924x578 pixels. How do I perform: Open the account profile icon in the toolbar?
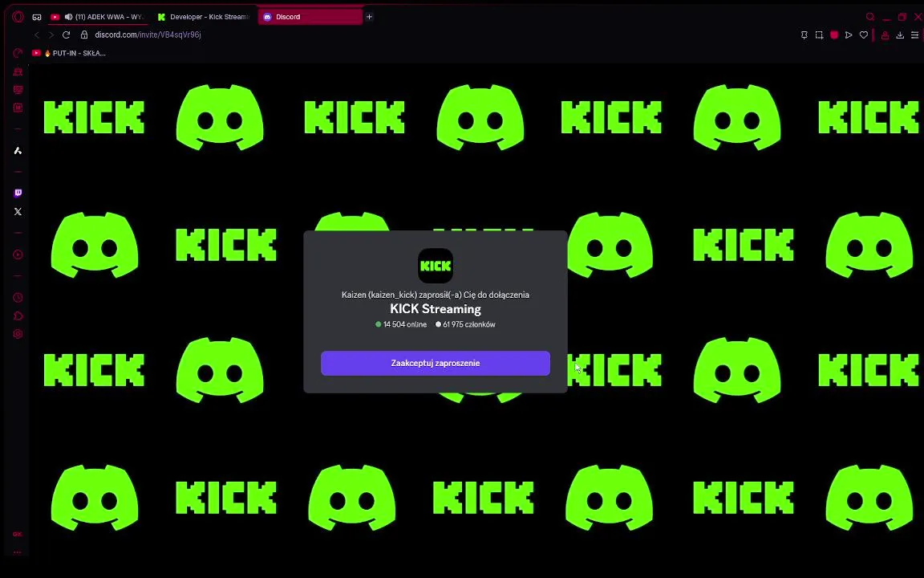coord(885,35)
